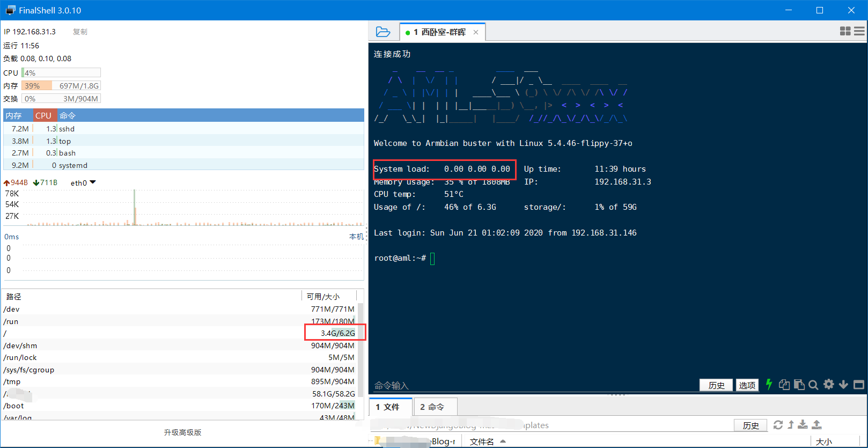
Task: Click the 内存 memory usage bar 39%
Action: click(61, 86)
